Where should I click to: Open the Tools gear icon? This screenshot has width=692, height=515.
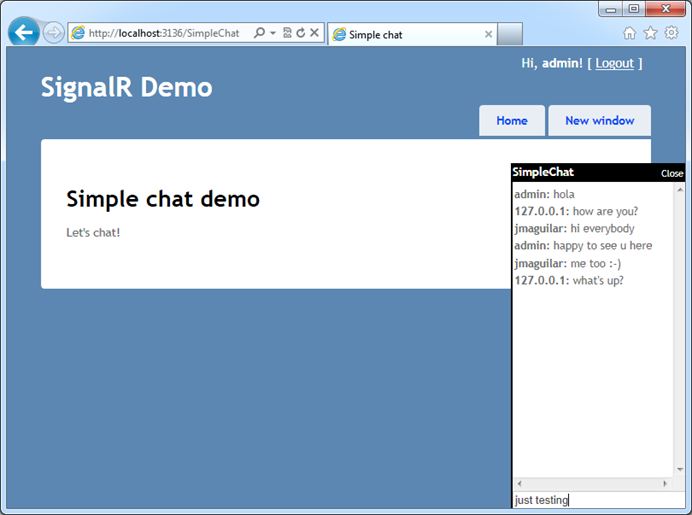coord(671,33)
